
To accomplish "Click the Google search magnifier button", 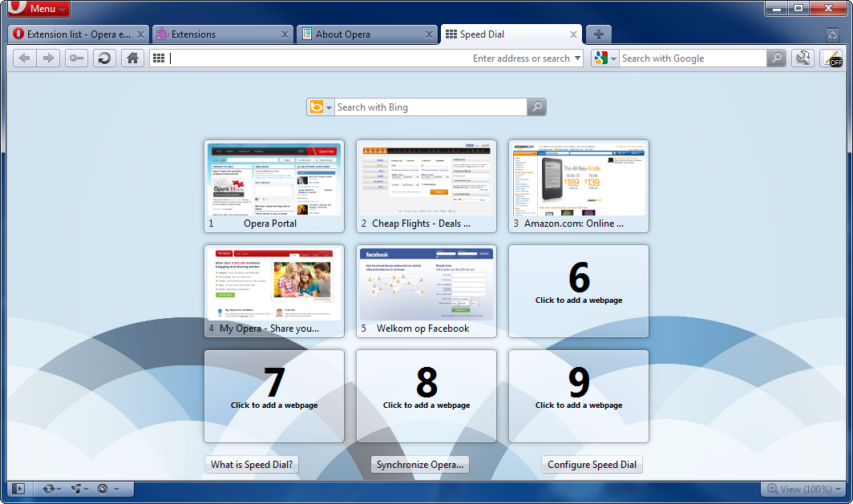I will [776, 58].
